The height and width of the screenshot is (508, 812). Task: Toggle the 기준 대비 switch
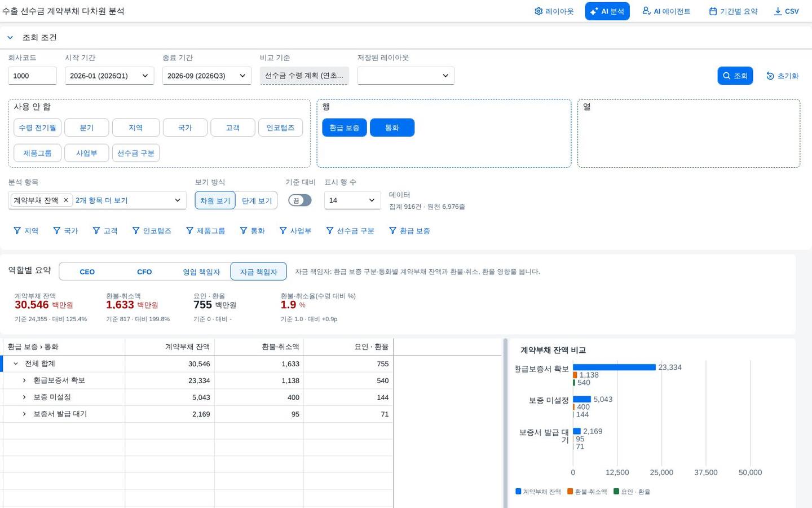300,200
